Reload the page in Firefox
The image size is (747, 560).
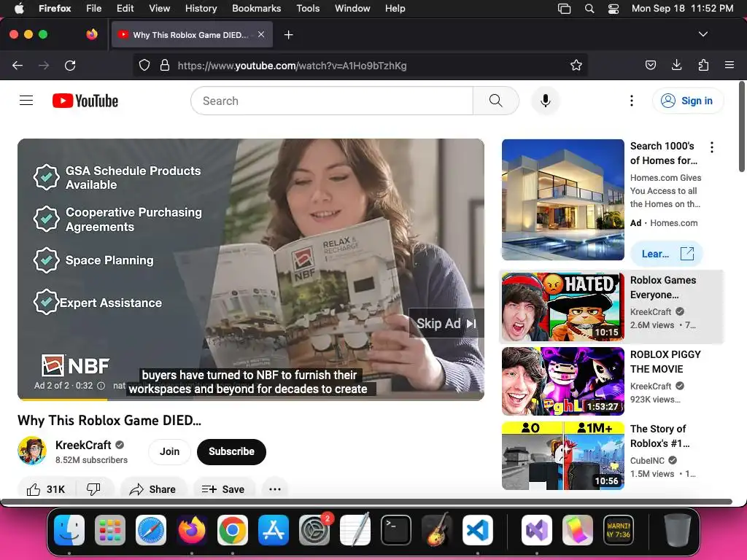[x=70, y=65]
